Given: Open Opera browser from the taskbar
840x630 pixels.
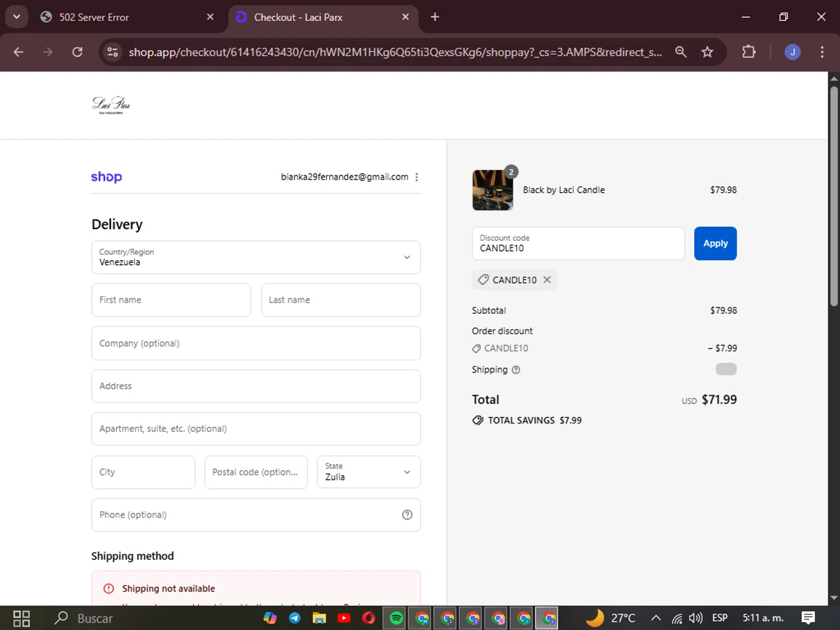Looking at the screenshot, I should 368,618.
